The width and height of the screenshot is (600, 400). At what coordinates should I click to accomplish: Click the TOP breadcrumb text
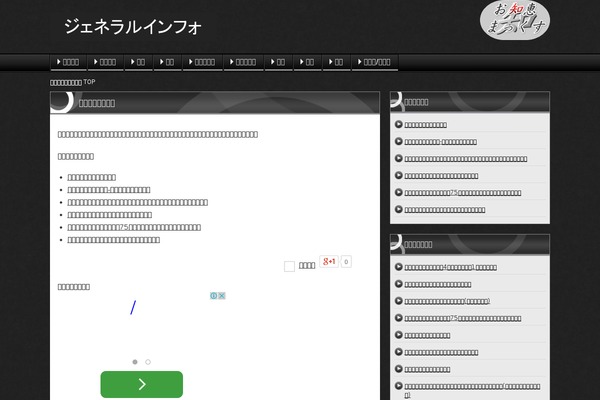point(89,82)
